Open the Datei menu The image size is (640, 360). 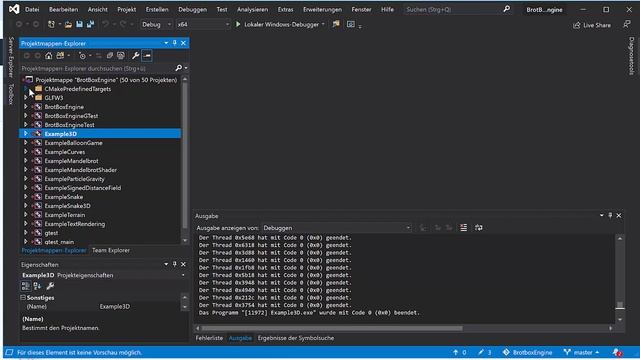tap(32, 9)
